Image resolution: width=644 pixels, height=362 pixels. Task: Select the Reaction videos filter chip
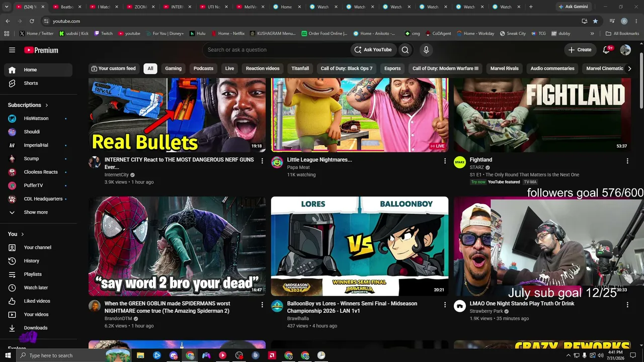click(x=263, y=68)
